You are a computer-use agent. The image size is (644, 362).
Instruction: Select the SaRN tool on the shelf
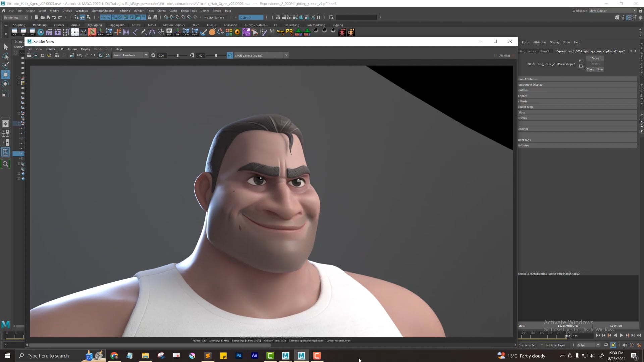pos(100,32)
